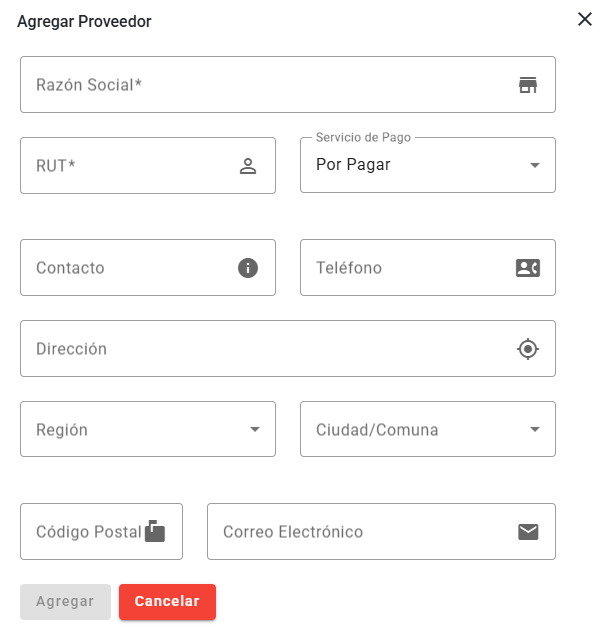Click the info icon beside Contacto
The width and height of the screenshot is (600, 630).
[x=248, y=268]
